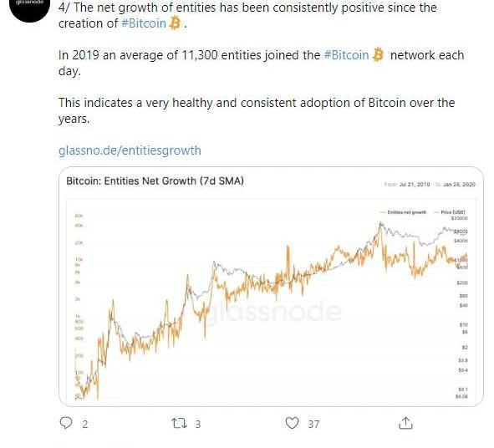This screenshot has width=494, height=448.
Task: Click the reply speech bubble icon
Action: click(66, 423)
